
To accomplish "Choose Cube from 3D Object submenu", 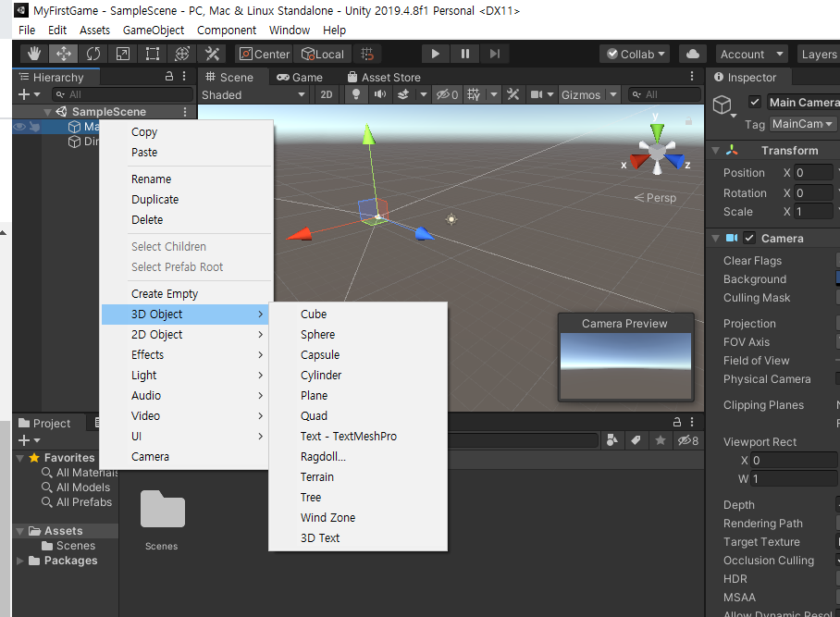I will point(358,314).
